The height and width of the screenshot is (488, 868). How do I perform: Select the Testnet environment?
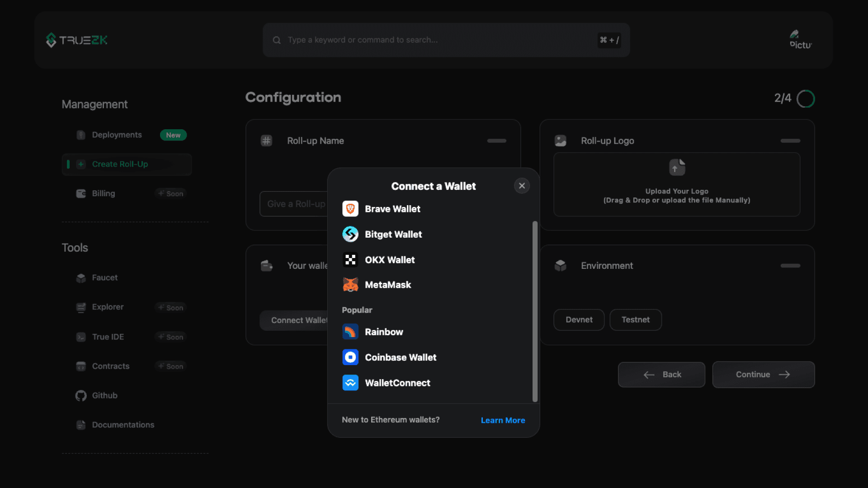[x=636, y=320]
